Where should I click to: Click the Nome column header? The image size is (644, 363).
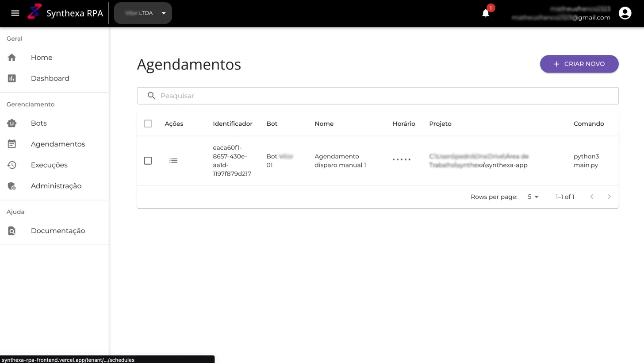[x=324, y=124]
